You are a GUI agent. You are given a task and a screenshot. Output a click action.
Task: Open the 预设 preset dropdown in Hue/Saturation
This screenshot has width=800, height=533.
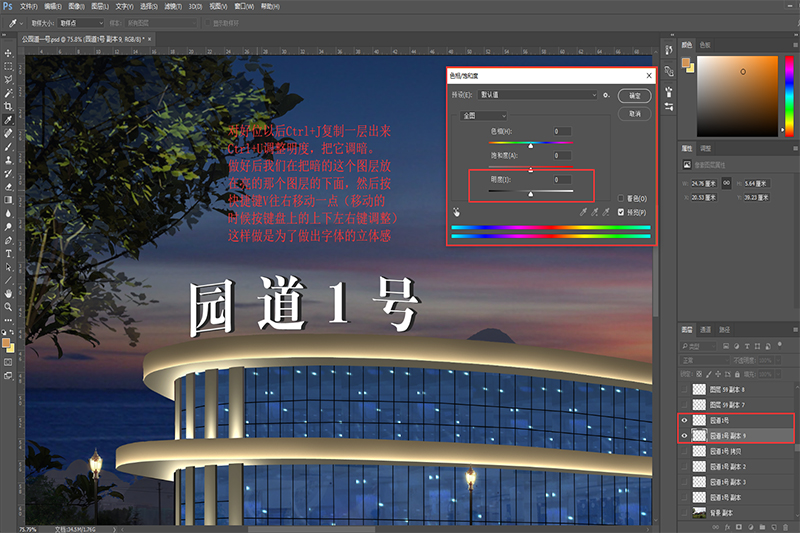[538, 95]
